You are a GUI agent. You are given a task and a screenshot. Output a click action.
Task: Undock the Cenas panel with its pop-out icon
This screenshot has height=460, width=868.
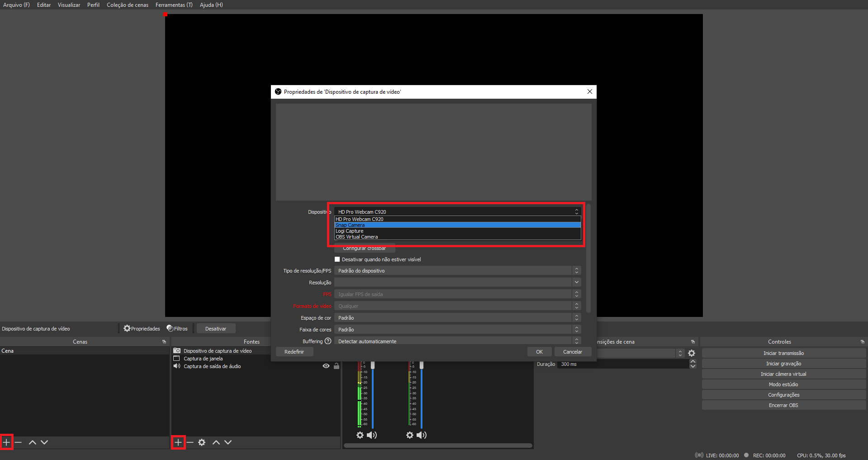164,342
